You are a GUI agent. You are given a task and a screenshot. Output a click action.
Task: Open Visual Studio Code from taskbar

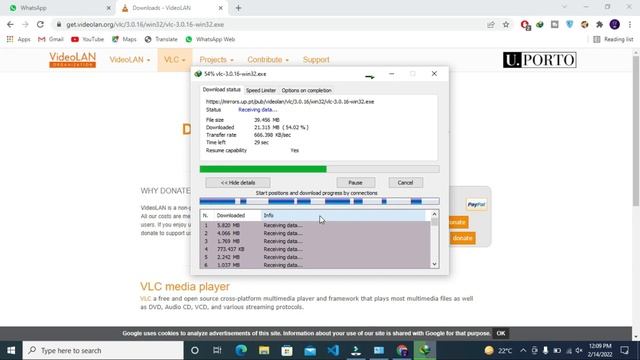click(333, 350)
